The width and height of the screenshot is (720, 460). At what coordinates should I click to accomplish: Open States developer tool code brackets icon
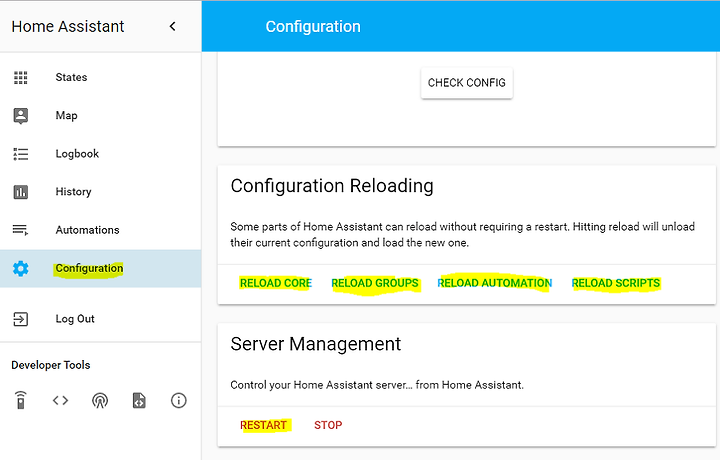[x=60, y=400]
